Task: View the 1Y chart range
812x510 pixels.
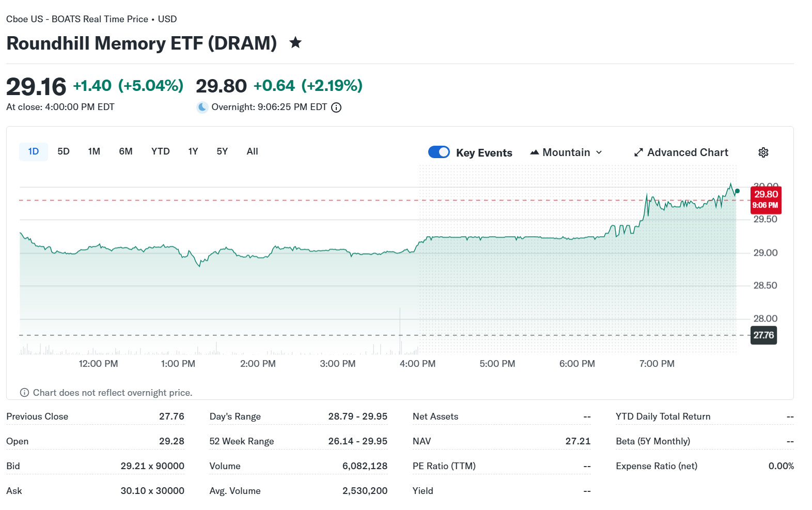Action: [193, 151]
